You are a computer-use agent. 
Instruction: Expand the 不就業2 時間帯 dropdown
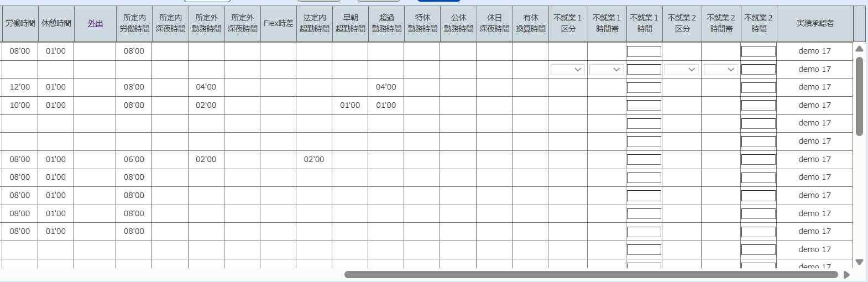coord(720,69)
